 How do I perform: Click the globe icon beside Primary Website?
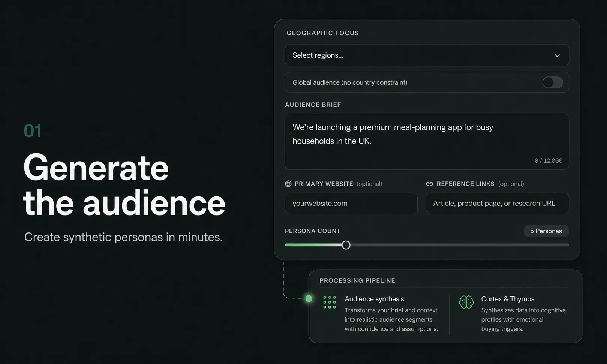coord(288,184)
